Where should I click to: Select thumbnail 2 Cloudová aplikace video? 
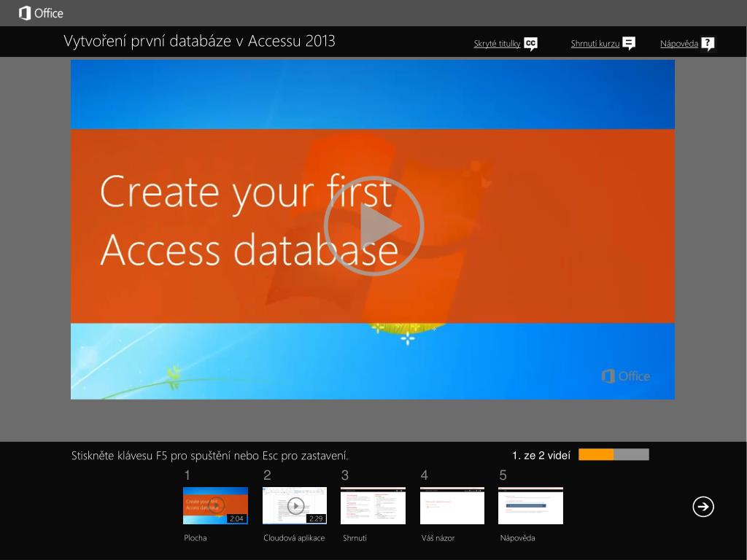pos(295,505)
